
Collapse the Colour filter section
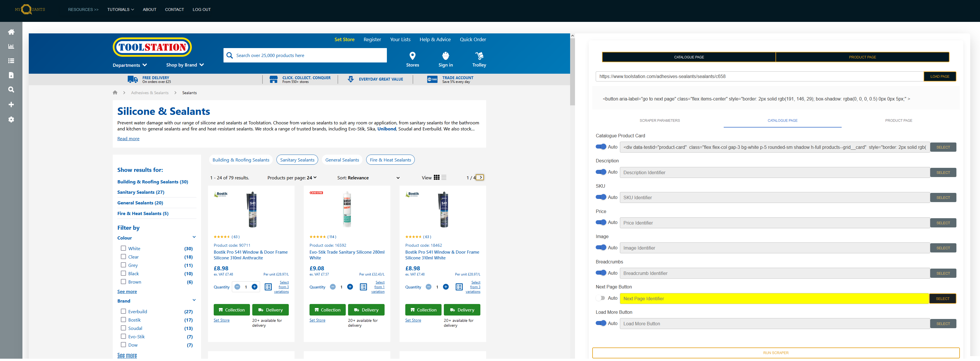(194, 237)
